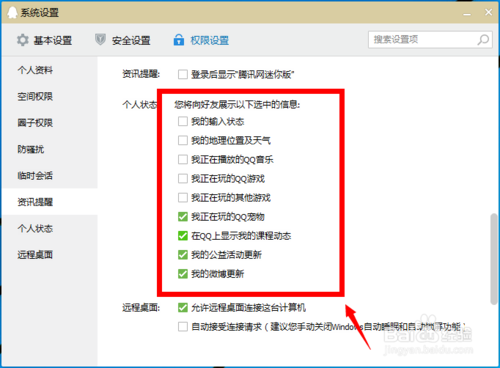Enable 登录后显示腾讯网迷你版 checkbox

[183, 74]
